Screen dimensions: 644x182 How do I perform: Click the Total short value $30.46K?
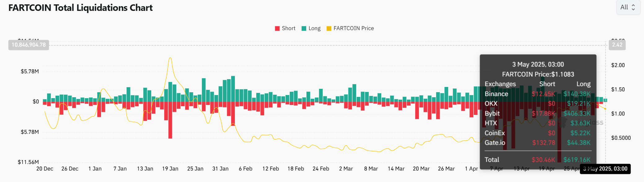coord(543,160)
